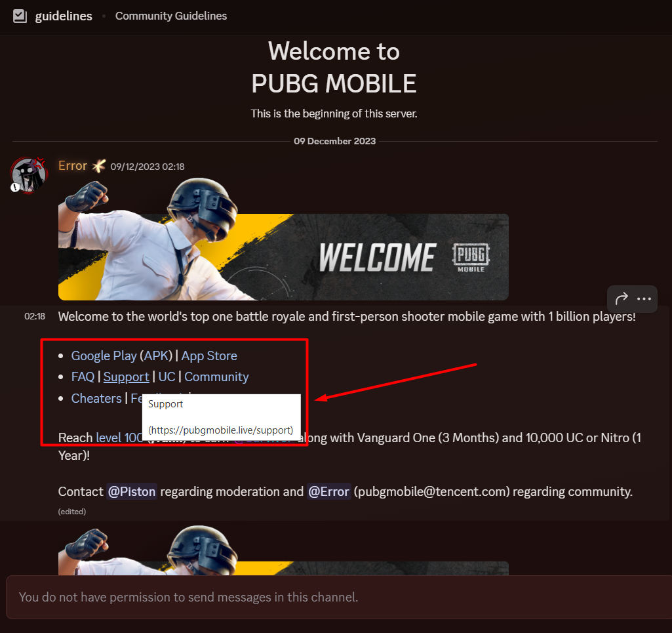The image size is (672, 633).
Task: Open the Cheaters link
Action: pos(96,398)
